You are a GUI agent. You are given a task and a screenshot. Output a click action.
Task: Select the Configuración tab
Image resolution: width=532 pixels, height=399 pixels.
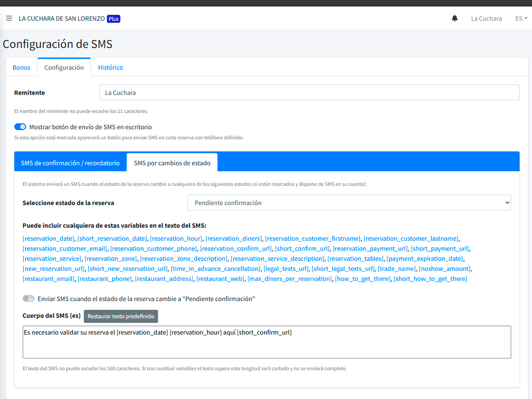coord(64,67)
